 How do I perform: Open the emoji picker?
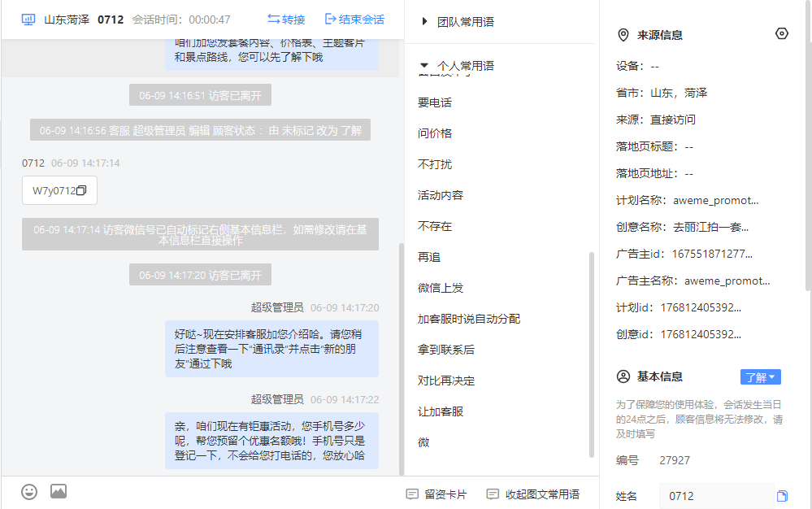[29, 491]
